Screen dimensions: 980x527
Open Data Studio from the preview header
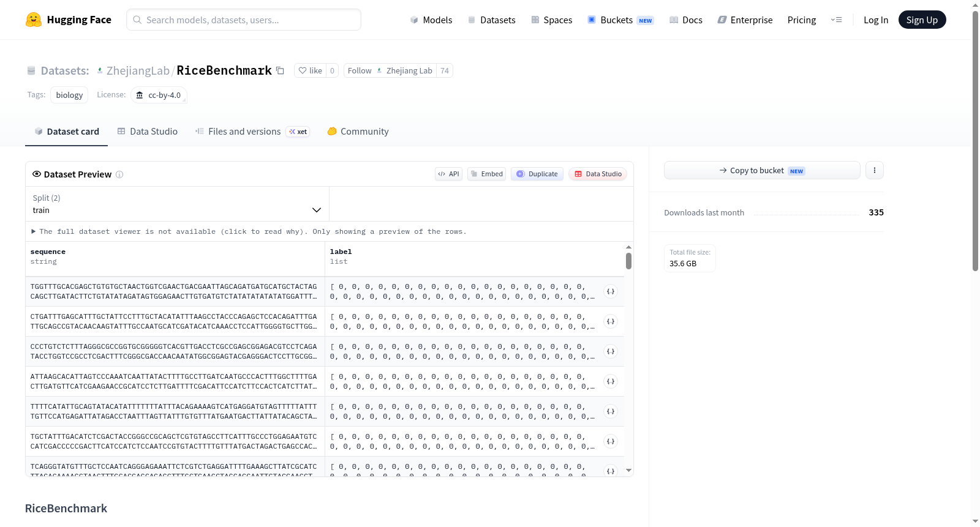click(x=598, y=174)
